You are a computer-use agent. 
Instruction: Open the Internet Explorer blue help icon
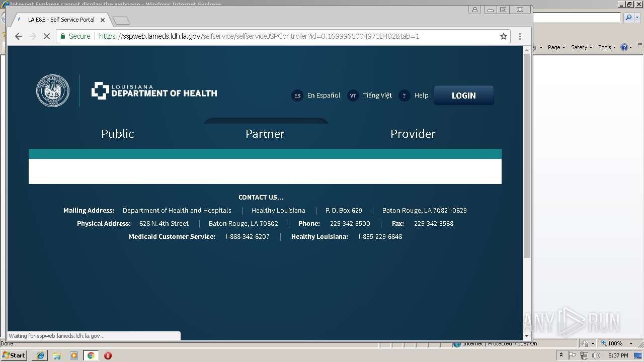click(x=624, y=47)
